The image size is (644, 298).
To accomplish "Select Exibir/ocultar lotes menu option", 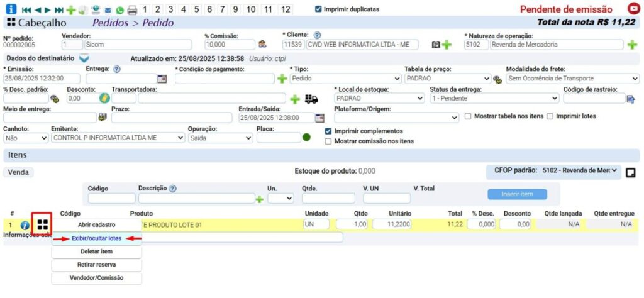I will (96, 238).
